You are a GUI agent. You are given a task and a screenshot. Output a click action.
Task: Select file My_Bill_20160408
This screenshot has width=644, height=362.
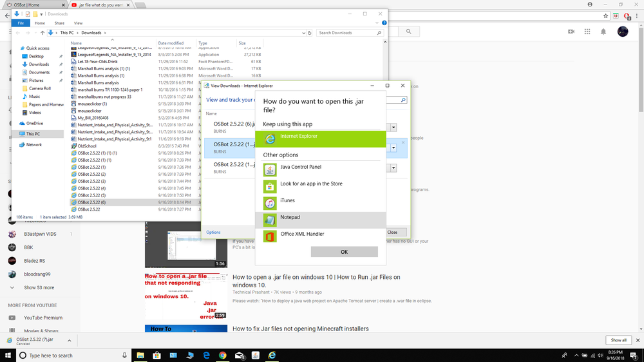pos(93,118)
